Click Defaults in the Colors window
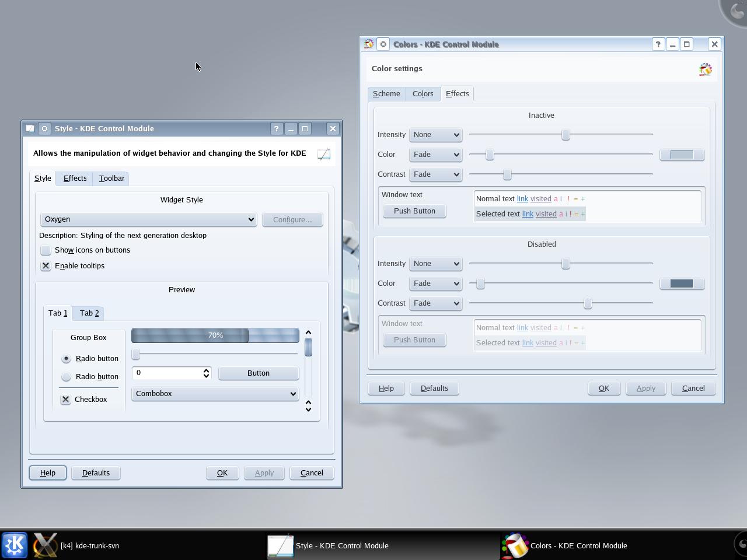 [x=434, y=388]
